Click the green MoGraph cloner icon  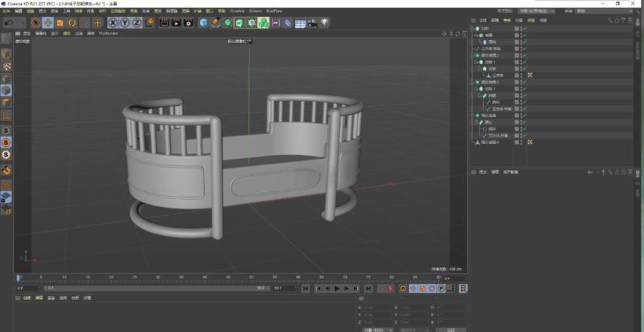coord(264,23)
